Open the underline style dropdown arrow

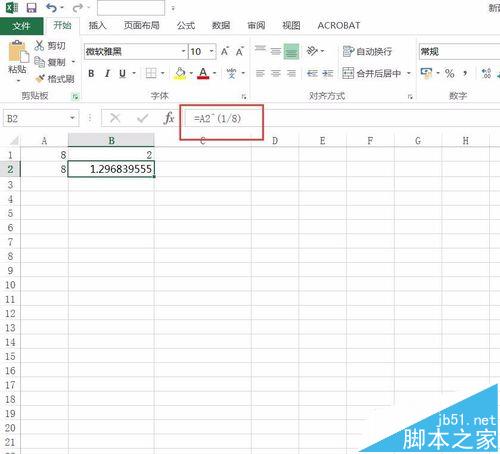tap(134, 73)
